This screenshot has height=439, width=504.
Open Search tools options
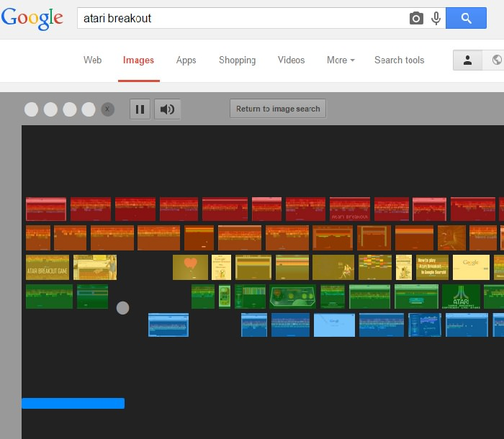(x=399, y=60)
